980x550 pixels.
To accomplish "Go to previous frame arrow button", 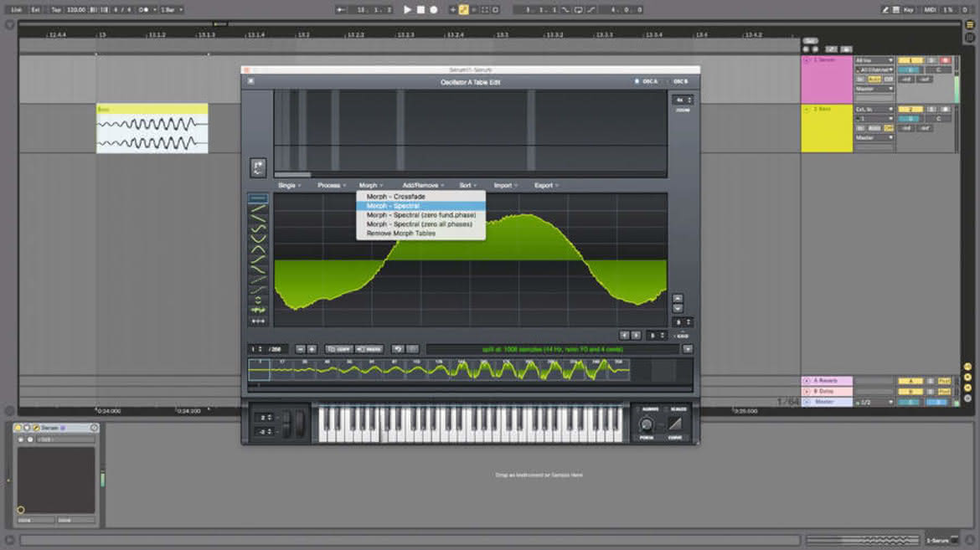I will pos(624,336).
